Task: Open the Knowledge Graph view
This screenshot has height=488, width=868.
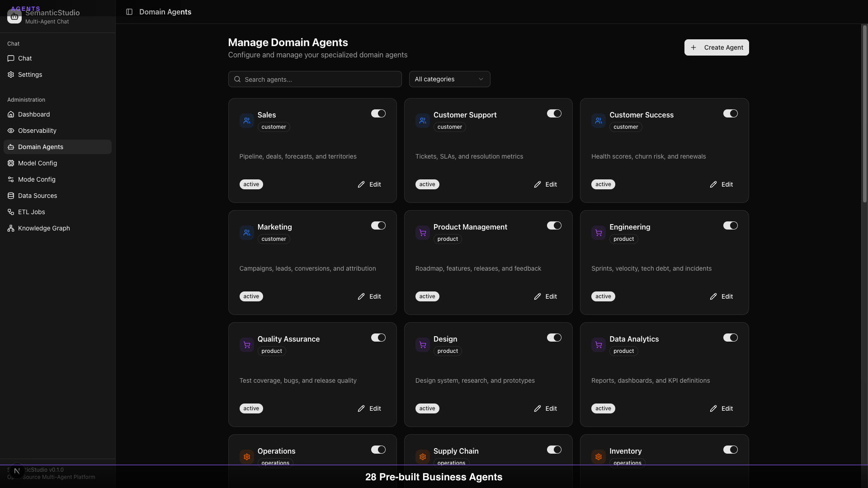Action: pyautogui.click(x=43, y=228)
